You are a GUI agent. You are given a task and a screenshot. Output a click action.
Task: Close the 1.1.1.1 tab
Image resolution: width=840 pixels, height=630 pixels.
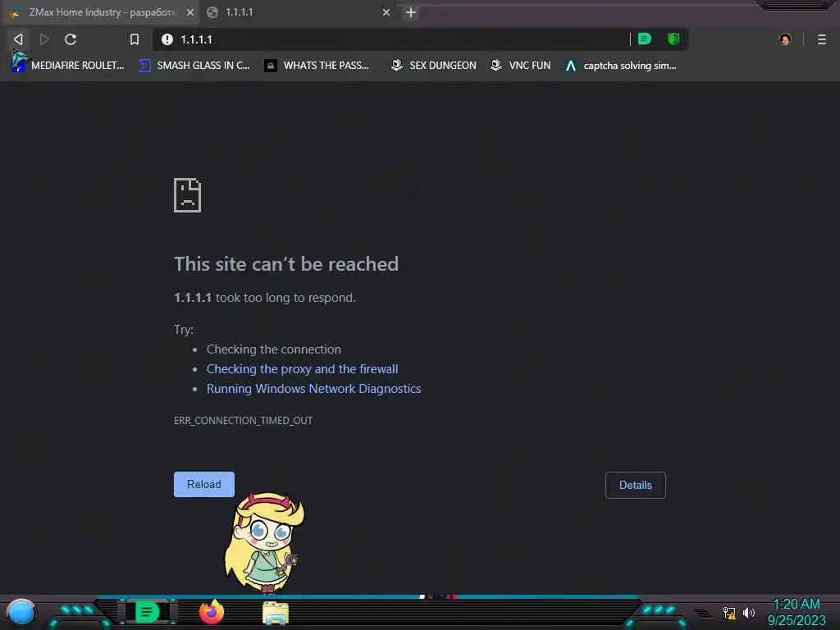[x=386, y=12]
